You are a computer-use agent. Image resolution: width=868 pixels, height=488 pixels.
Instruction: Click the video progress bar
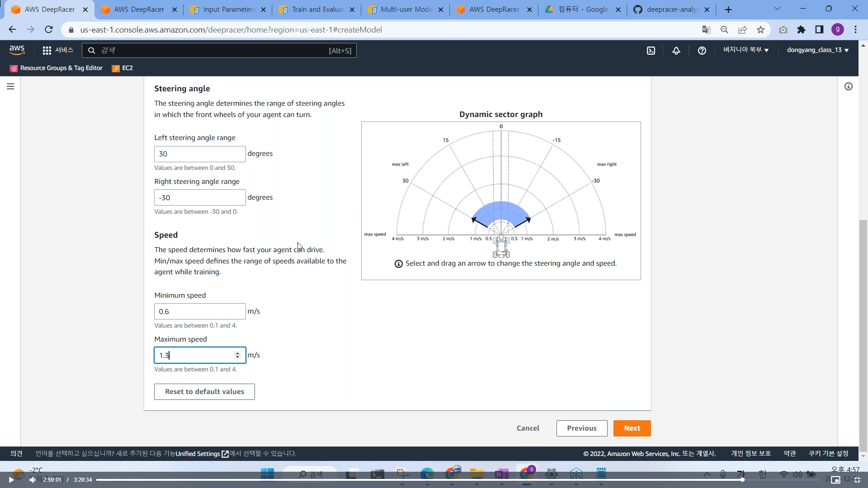coord(407,480)
